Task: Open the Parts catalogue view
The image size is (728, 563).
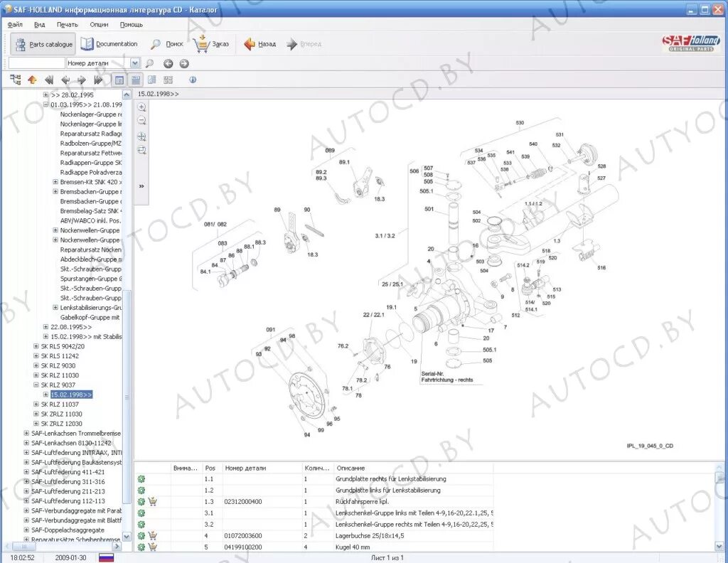Action: click(x=43, y=45)
